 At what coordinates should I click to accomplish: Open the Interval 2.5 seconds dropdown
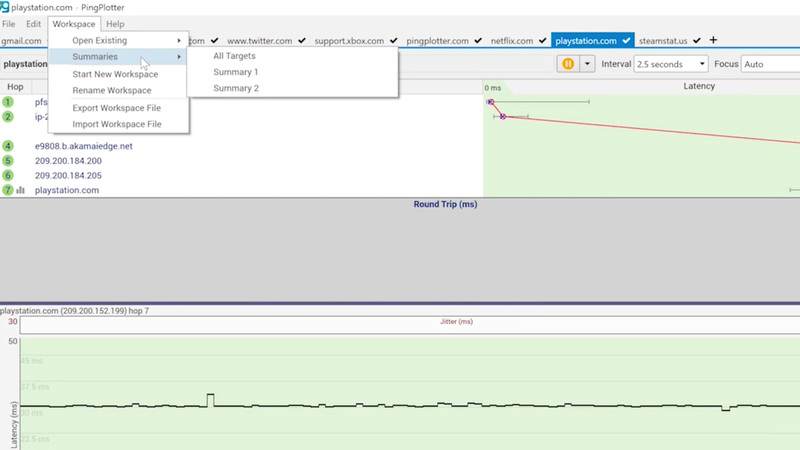coord(670,64)
